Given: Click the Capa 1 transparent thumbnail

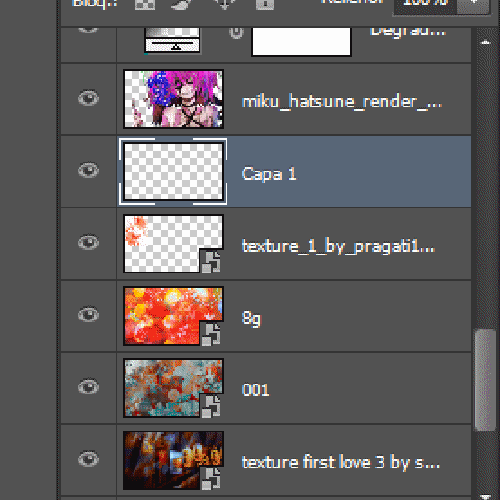Looking at the screenshot, I should click(x=173, y=171).
